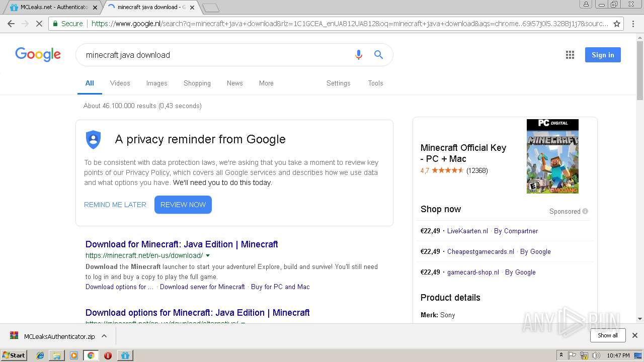
Task: Switch to the Videos tab
Action: 120,83
